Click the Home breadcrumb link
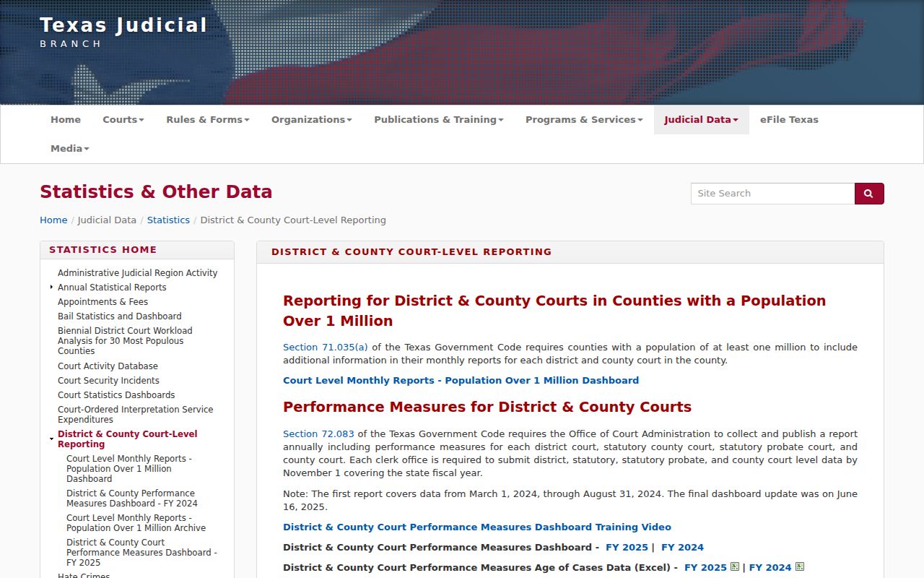924x578 pixels. point(53,220)
